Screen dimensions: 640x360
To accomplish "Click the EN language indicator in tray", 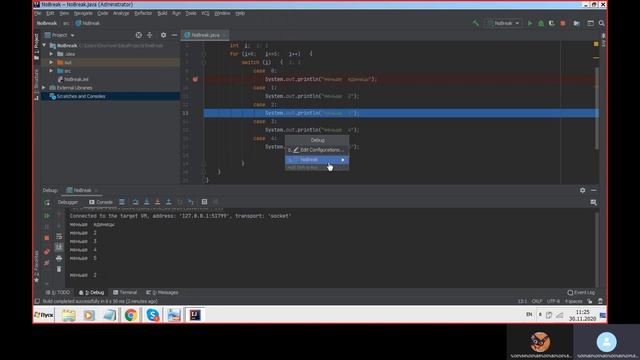I will [529, 314].
